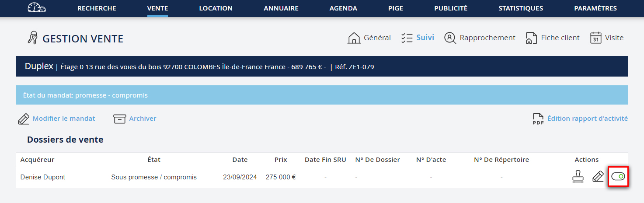Toggle the green switch in Actions column

pos(618,177)
